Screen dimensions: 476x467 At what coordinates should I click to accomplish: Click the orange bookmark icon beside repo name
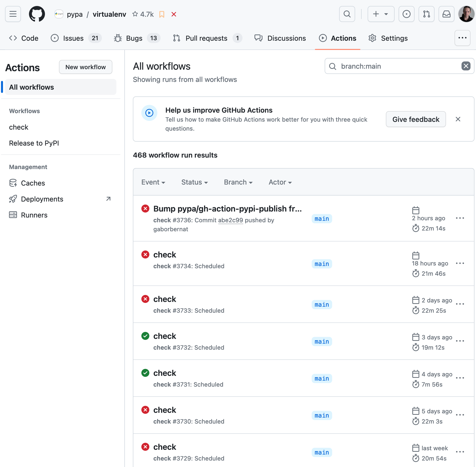(x=162, y=14)
